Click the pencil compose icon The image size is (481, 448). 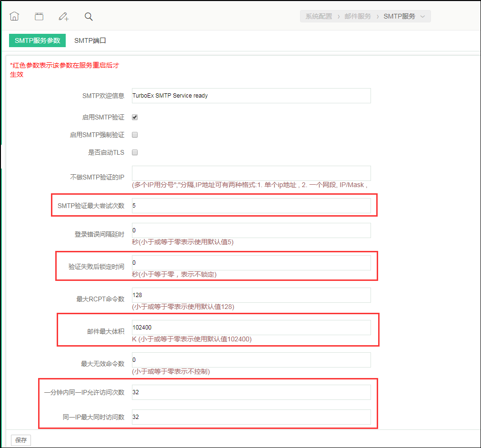(63, 16)
